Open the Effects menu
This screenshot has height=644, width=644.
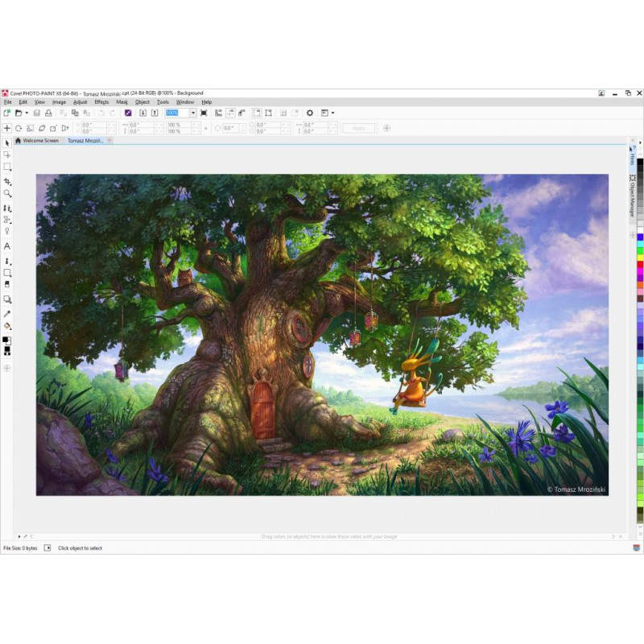coord(101,102)
